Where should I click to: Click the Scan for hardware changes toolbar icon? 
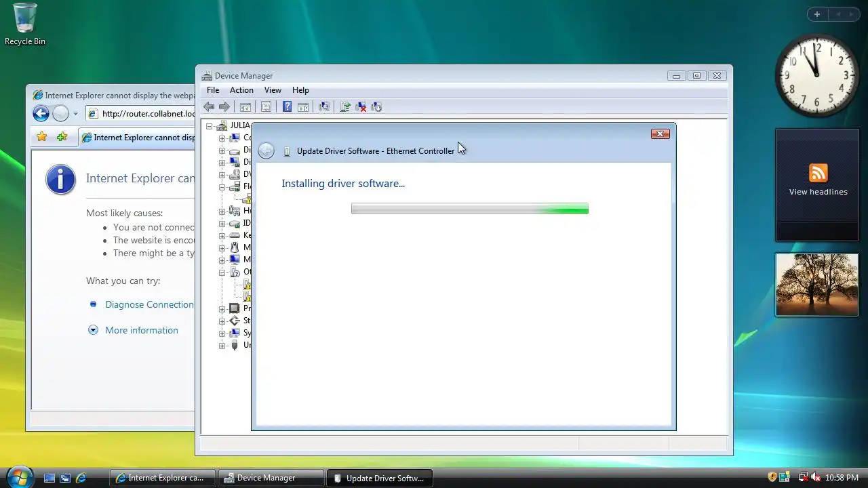[324, 107]
